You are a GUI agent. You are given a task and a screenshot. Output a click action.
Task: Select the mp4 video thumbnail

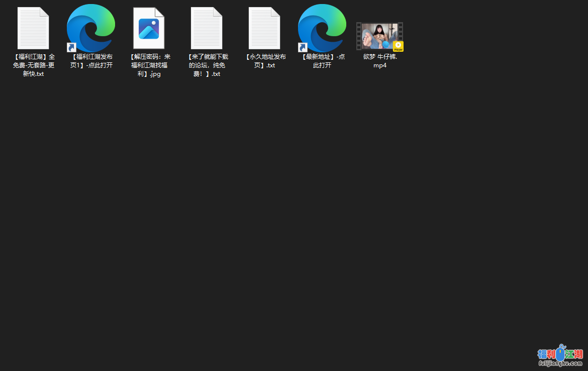pyautogui.click(x=379, y=36)
